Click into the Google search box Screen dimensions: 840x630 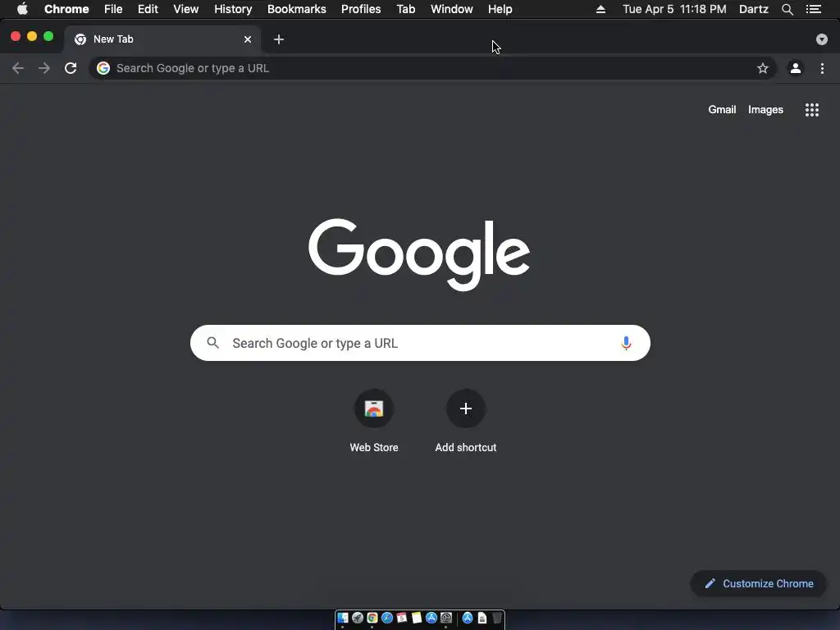click(420, 343)
